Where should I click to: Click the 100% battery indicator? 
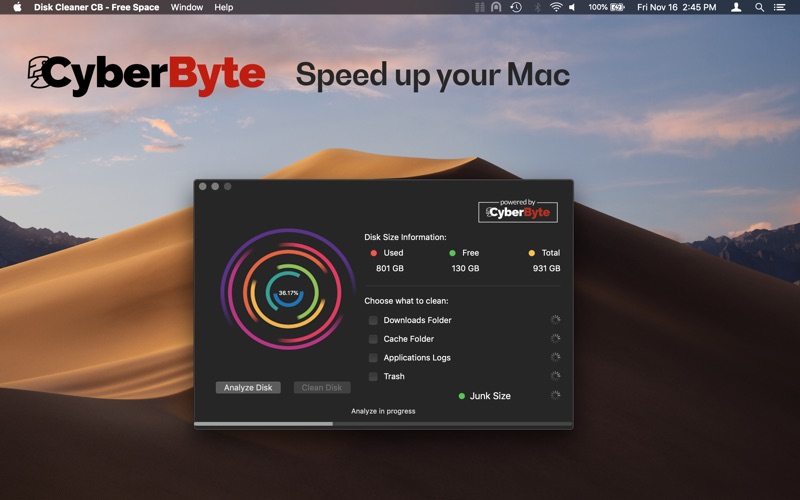[606, 7]
